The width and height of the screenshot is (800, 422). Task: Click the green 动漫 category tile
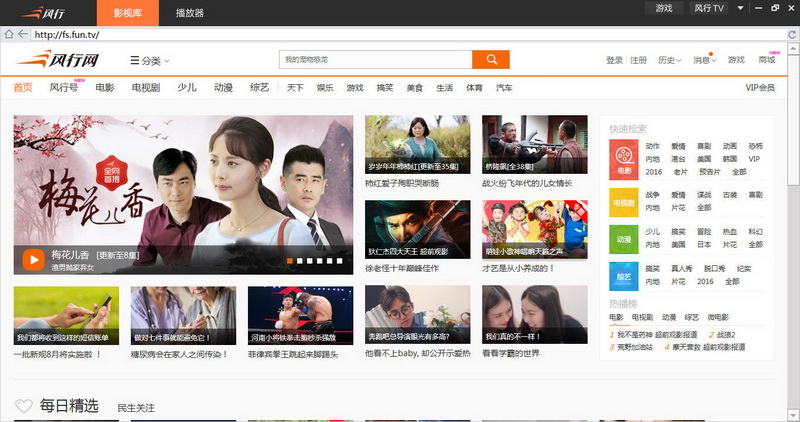click(624, 239)
